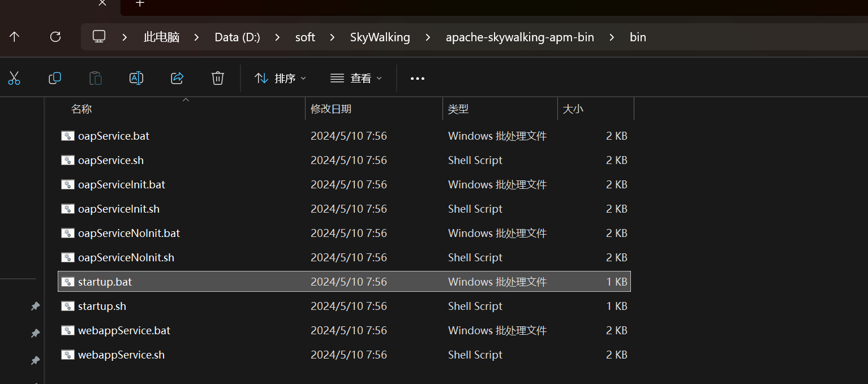Click the Paste clipboard icon
Screen dimensions: 868x384
tap(96, 78)
